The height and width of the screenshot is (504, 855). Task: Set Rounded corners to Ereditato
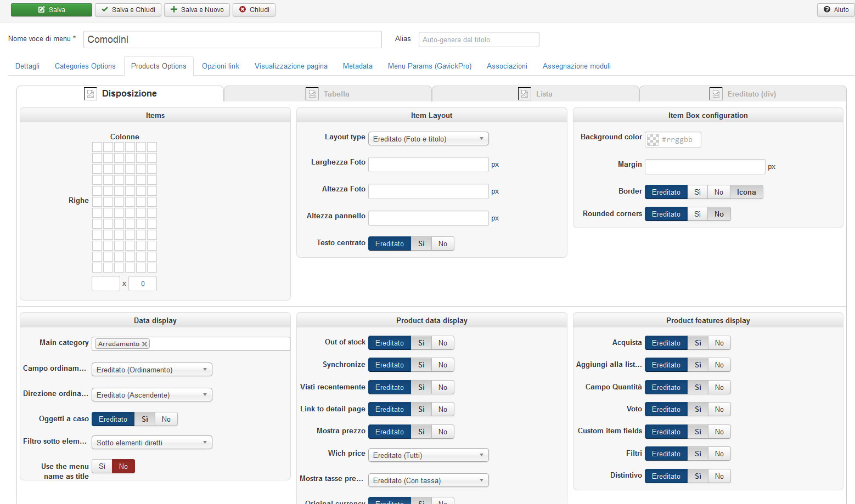(666, 214)
